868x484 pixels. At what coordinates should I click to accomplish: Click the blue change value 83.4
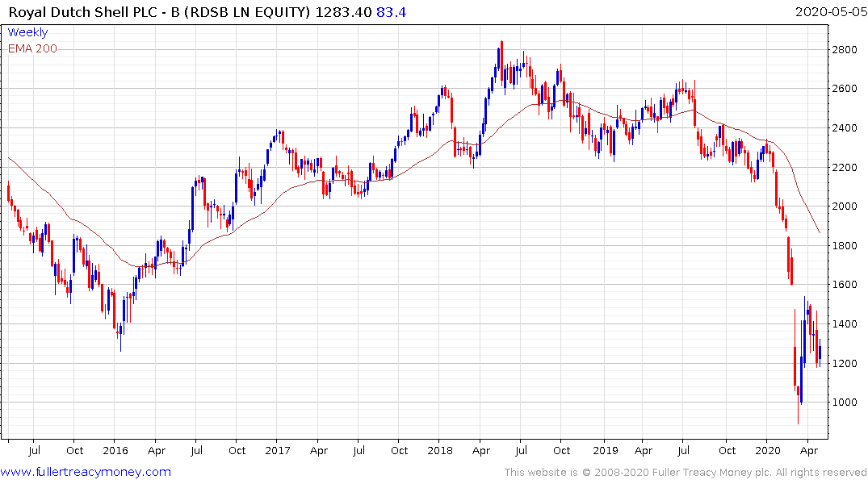(392, 12)
